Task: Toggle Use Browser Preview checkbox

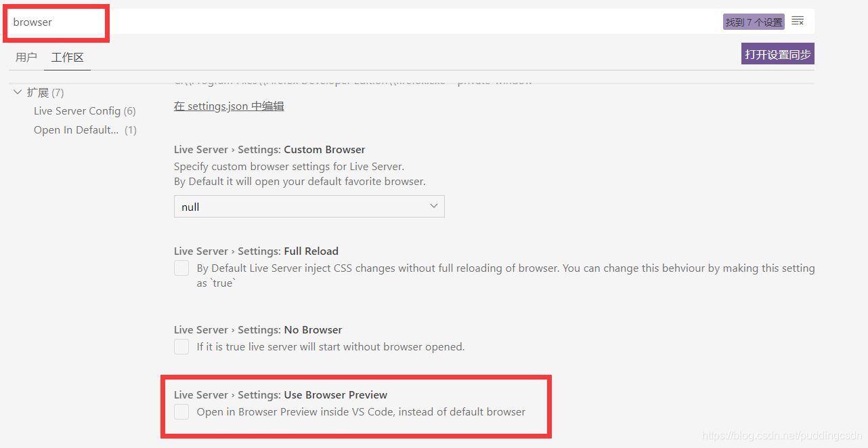Action: [x=181, y=412]
